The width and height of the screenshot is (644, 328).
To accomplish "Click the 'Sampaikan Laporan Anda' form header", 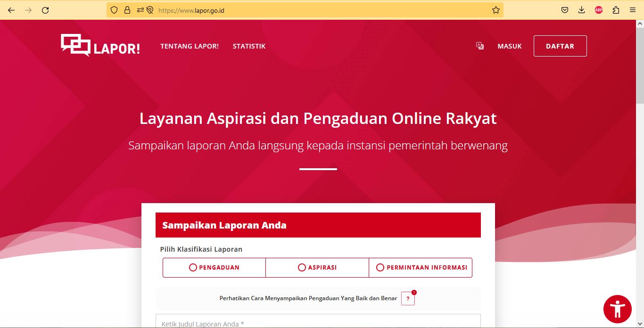I will point(318,225).
